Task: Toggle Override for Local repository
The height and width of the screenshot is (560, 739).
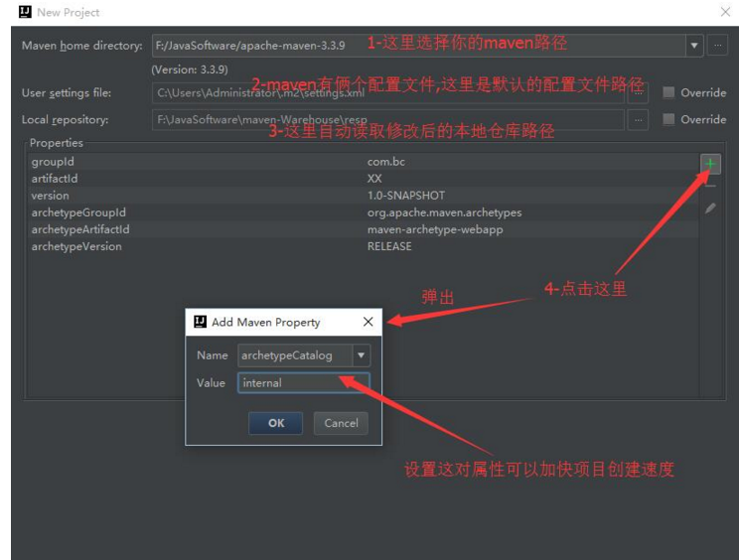Action: click(x=668, y=119)
